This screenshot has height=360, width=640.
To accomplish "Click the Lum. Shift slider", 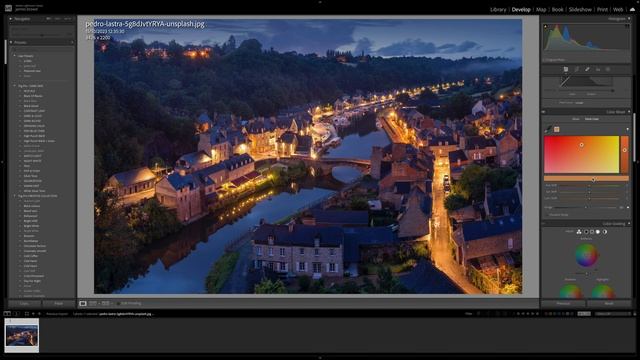I will tap(589, 198).
